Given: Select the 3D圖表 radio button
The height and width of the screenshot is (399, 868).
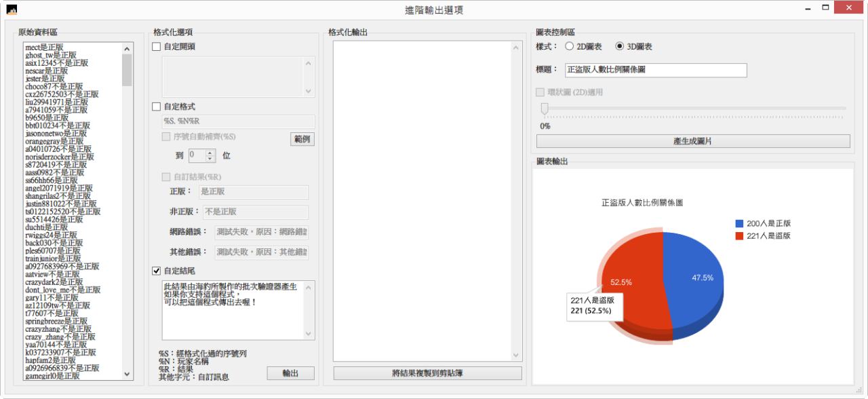Looking at the screenshot, I should point(620,47).
